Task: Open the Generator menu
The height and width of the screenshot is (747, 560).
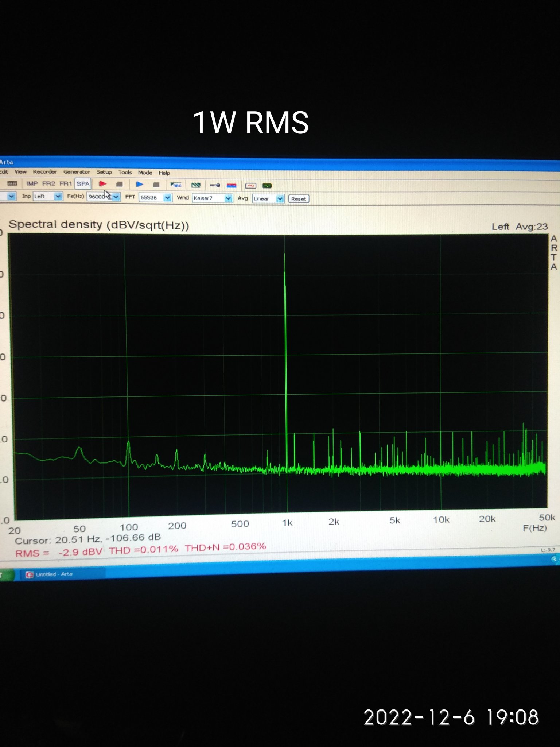Action: (x=77, y=172)
